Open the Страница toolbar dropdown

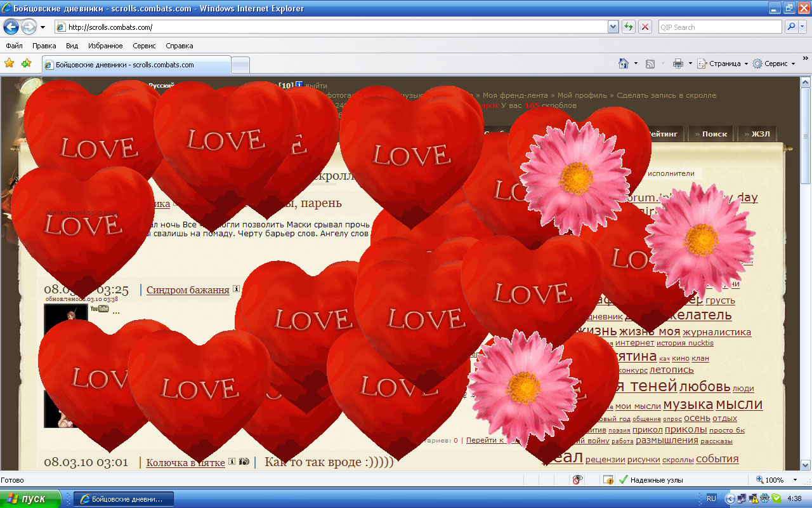(x=723, y=63)
